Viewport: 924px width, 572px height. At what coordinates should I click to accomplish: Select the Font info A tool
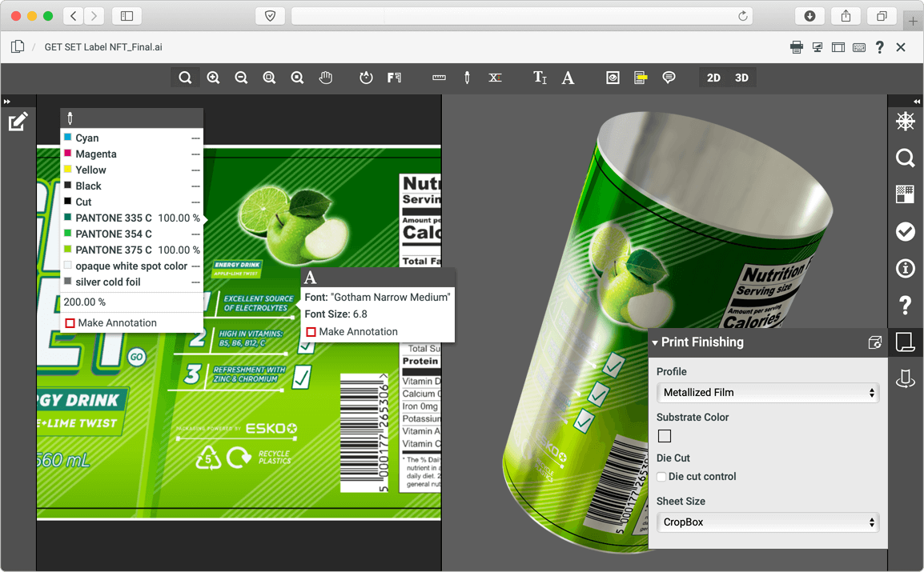click(568, 78)
